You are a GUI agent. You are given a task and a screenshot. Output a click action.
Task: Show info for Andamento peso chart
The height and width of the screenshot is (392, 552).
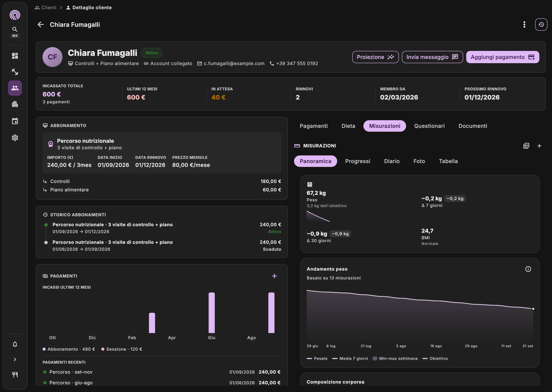coord(528,269)
